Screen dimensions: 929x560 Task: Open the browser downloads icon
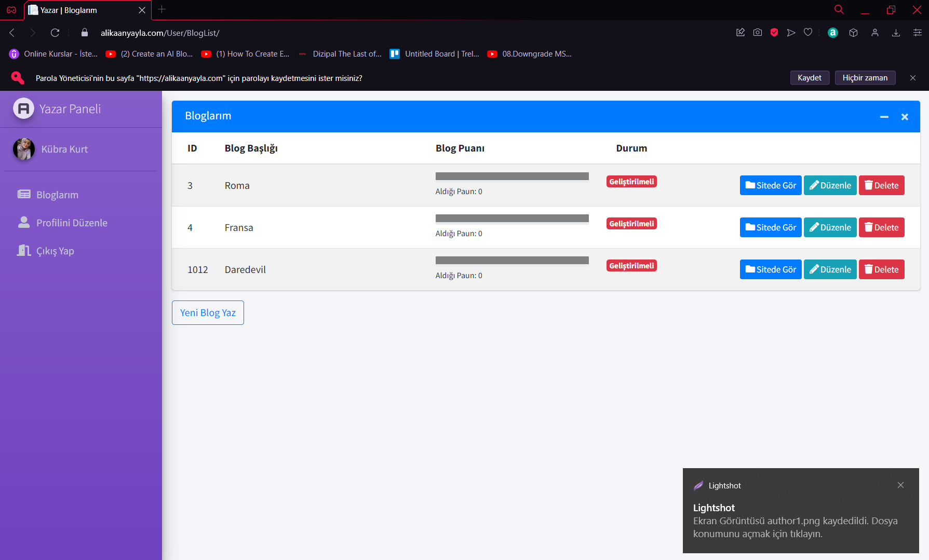tap(896, 33)
